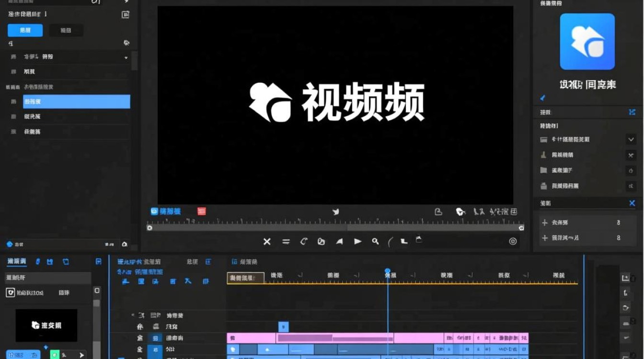
Task: Toggle the blue square on the pink track header
Action: coord(155,338)
